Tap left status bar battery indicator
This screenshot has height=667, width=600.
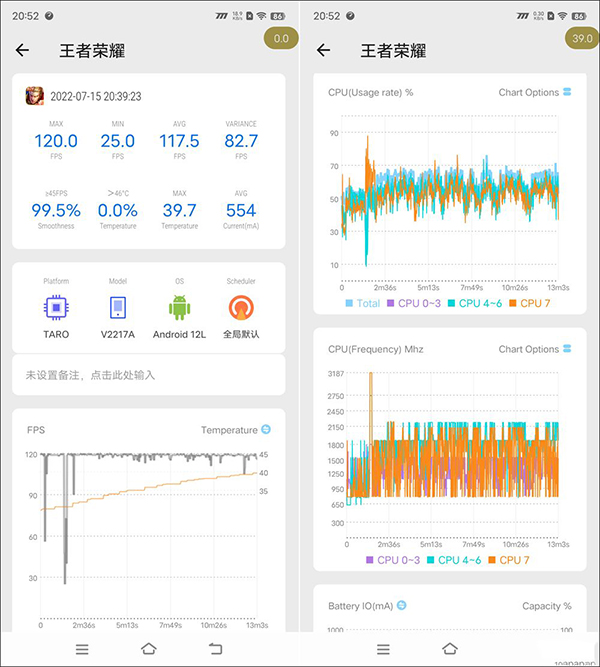click(277, 16)
